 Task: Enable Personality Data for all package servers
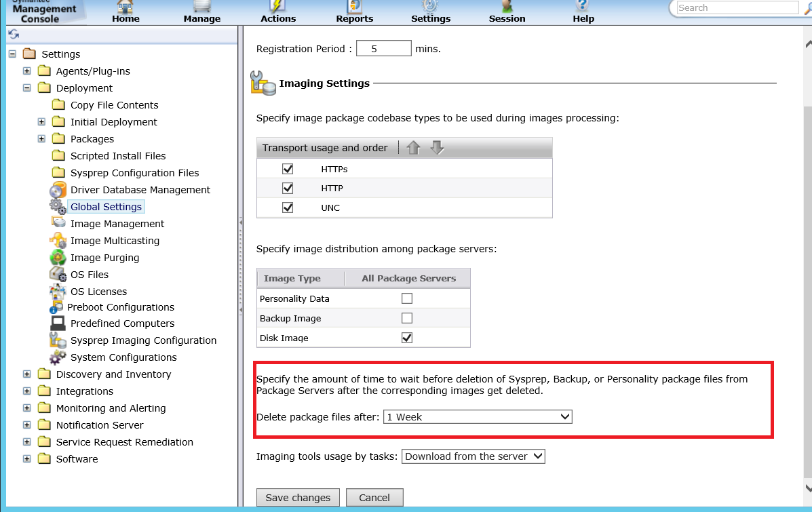[x=407, y=298]
